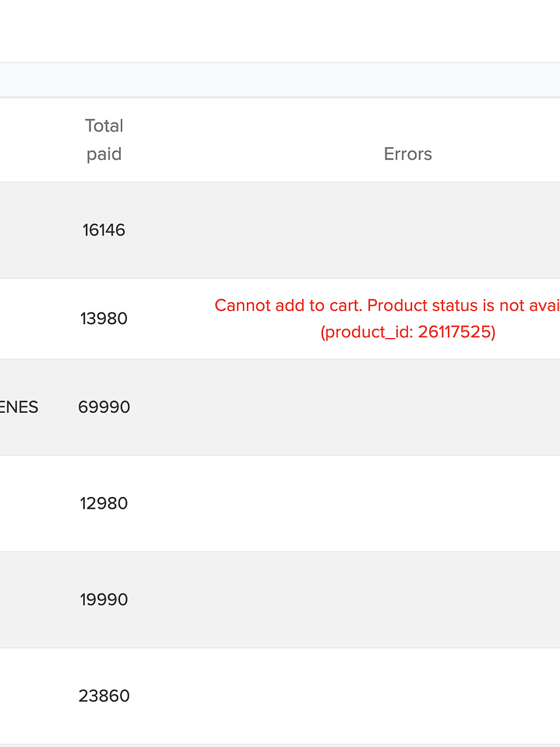Click the red "Cannot add to cart" error text
The height and width of the screenshot is (747, 560).
pos(387,305)
